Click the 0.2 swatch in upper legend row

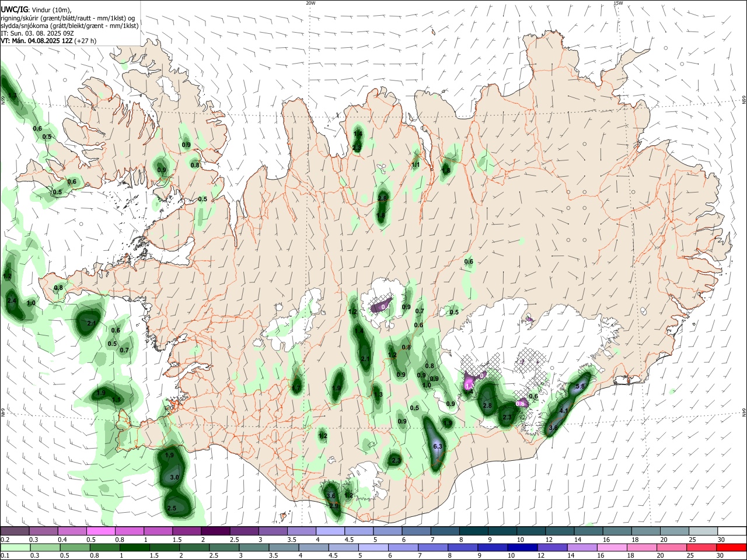tap(15, 531)
